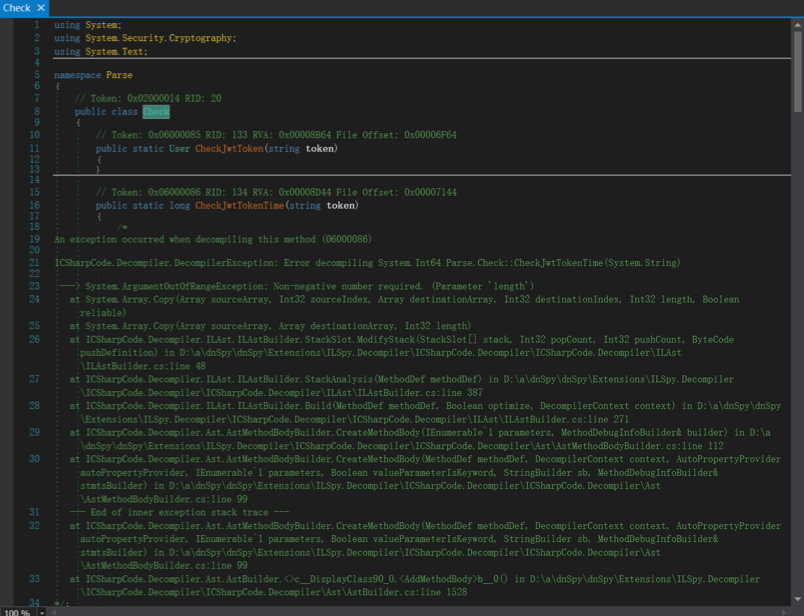Click the vertical scrollbar down arrow
804x616 pixels.
tap(798, 599)
